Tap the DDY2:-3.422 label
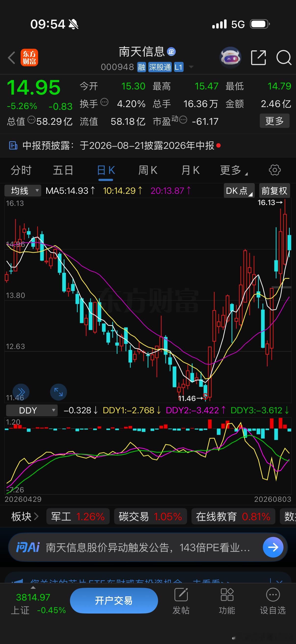The height and width of the screenshot is (644, 296). (196, 410)
